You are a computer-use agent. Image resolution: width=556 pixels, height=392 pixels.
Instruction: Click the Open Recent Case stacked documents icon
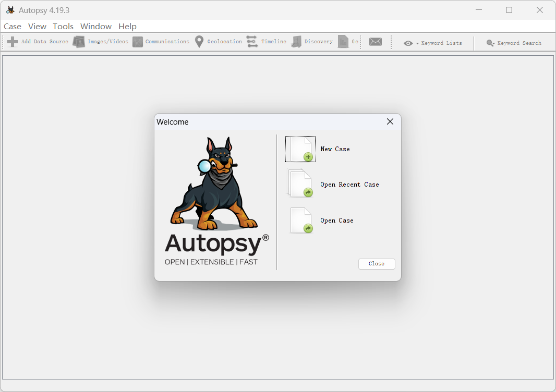[x=300, y=182]
